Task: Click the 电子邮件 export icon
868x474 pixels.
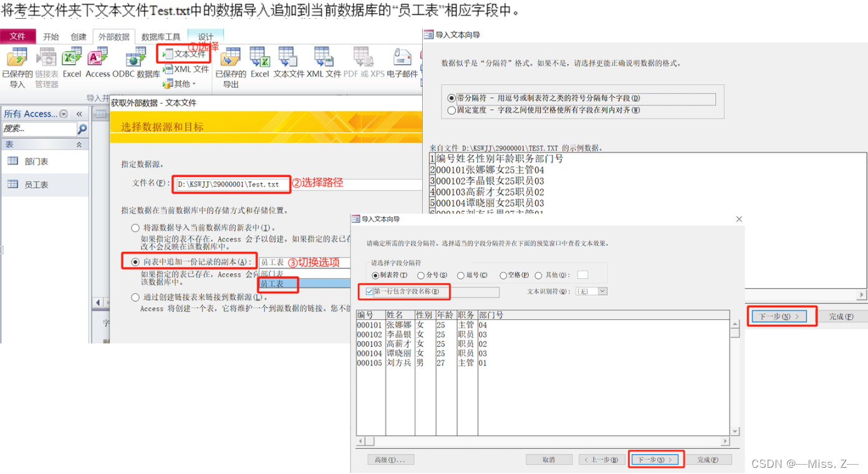Action: [402, 64]
